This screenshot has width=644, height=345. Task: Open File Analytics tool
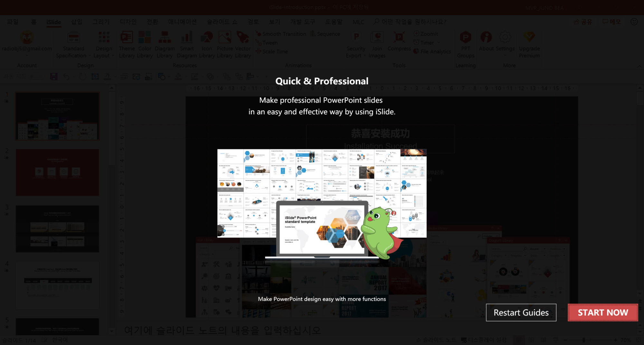point(432,51)
